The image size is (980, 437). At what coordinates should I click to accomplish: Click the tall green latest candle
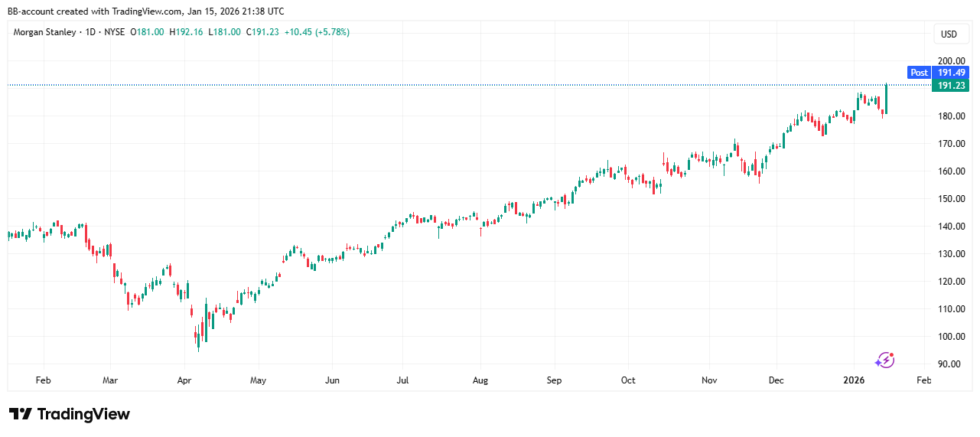click(886, 99)
